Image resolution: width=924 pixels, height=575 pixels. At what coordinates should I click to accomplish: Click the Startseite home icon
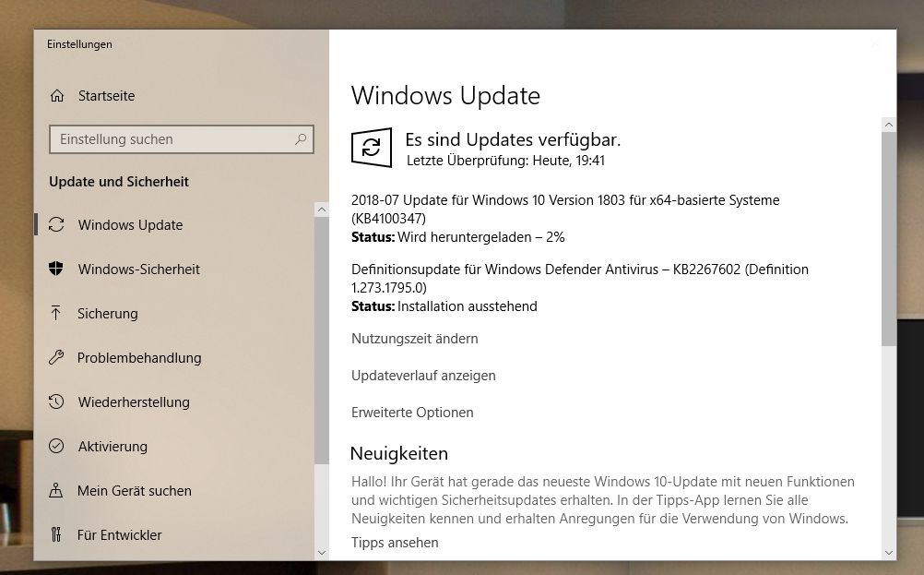pos(57,96)
